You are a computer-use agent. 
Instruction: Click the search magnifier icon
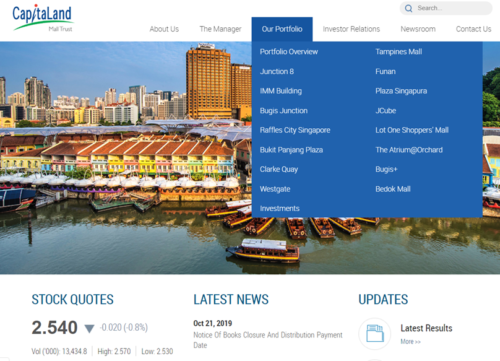pyautogui.click(x=408, y=8)
